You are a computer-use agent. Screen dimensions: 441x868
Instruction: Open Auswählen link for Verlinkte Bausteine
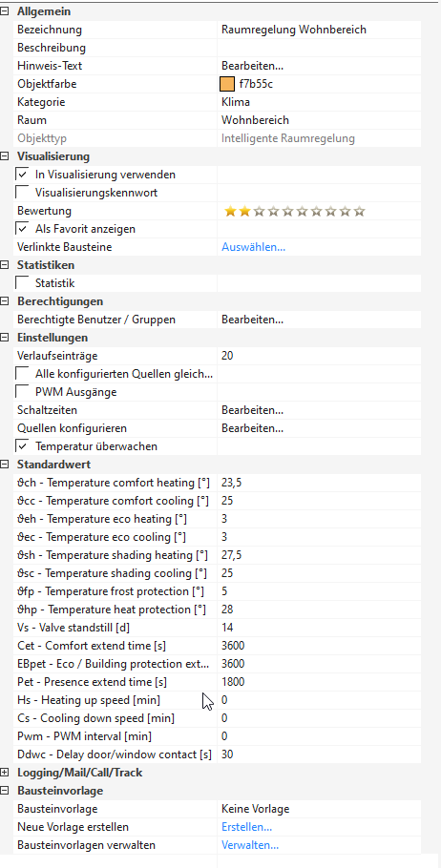253,247
